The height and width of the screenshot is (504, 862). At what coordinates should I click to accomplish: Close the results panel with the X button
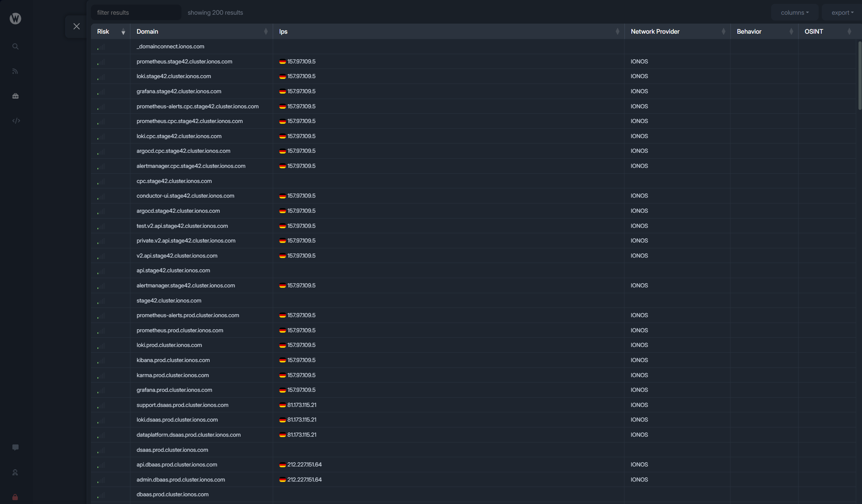tap(77, 26)
